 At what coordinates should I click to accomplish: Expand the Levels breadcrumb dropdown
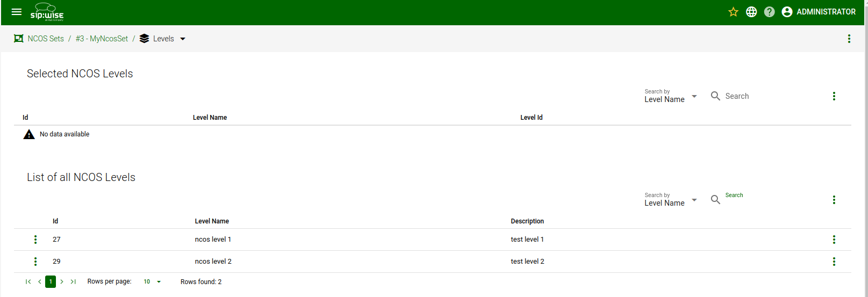183,39
